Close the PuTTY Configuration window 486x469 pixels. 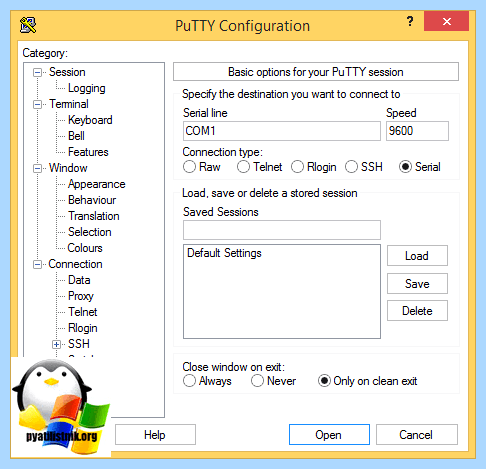click(447, 21)
